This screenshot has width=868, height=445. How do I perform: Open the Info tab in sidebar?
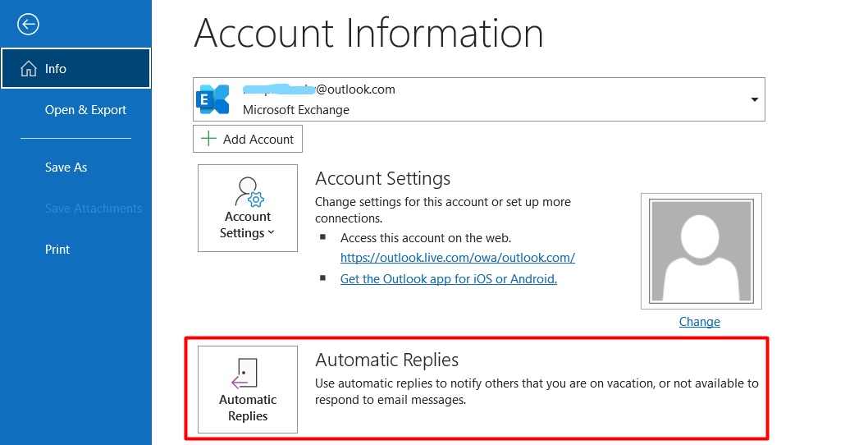(75, 68)
